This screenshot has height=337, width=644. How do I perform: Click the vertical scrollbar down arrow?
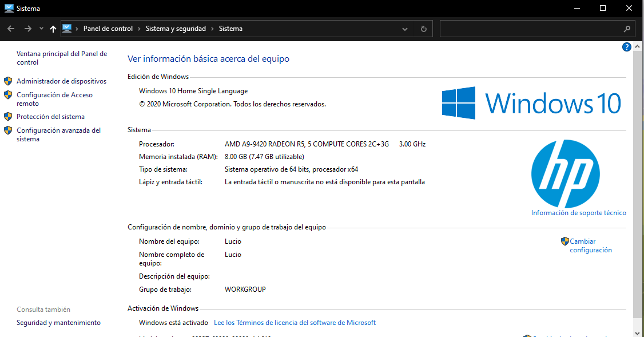tap(637, 332)
